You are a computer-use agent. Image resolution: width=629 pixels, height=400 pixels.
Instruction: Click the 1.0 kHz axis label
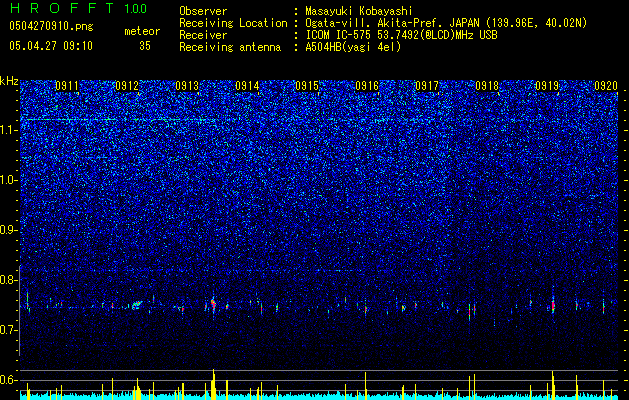pos(9,181)
